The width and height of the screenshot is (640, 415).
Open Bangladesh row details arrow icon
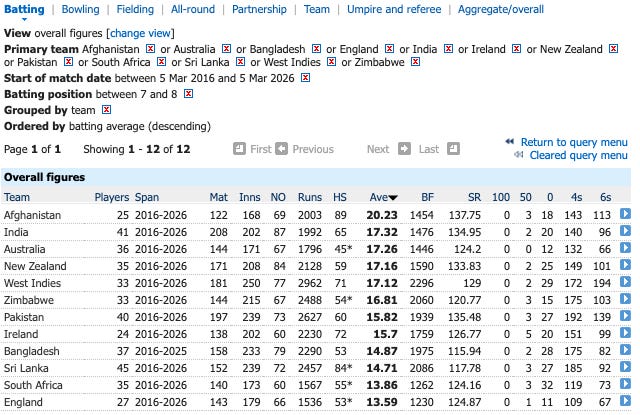point(625,350)
